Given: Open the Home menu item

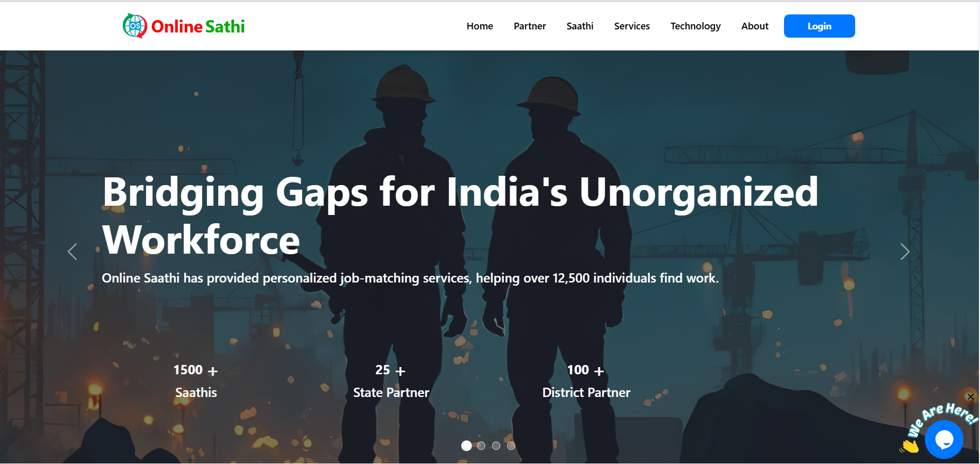Looking at the screenshot, I should (x=480, y=26).
